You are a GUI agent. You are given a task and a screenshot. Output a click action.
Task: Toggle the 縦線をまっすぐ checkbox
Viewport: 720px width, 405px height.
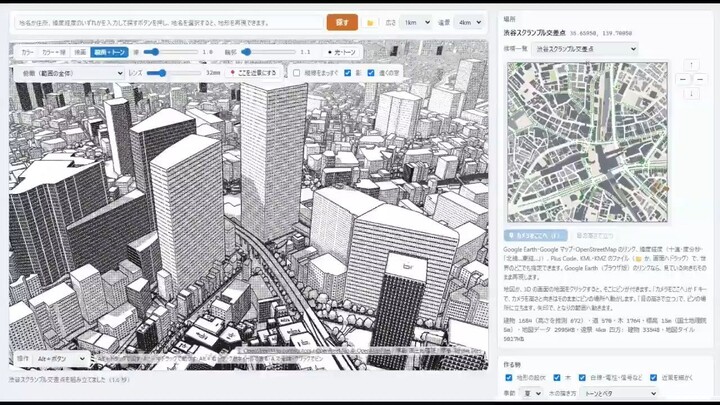(x=297, y=73)
